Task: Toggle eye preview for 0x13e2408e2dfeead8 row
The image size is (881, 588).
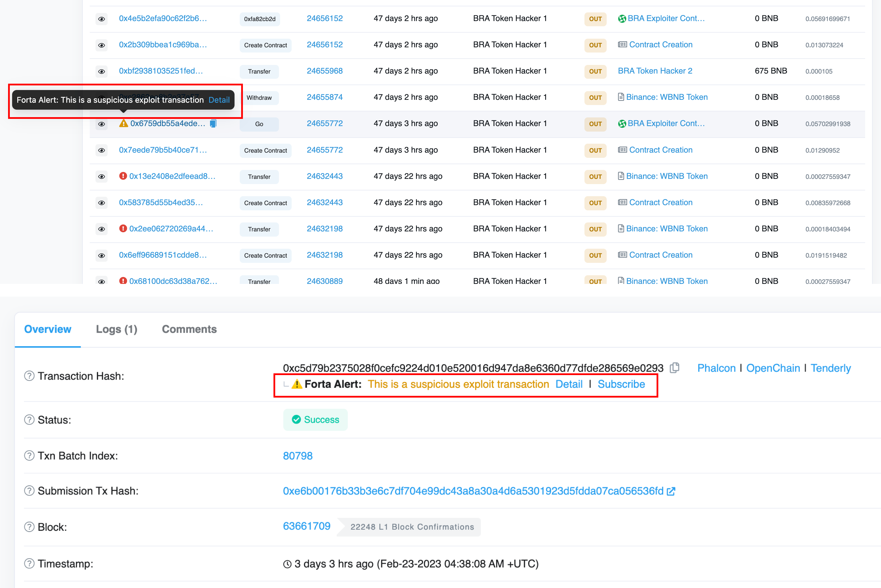Action: (x=101, y=177)
